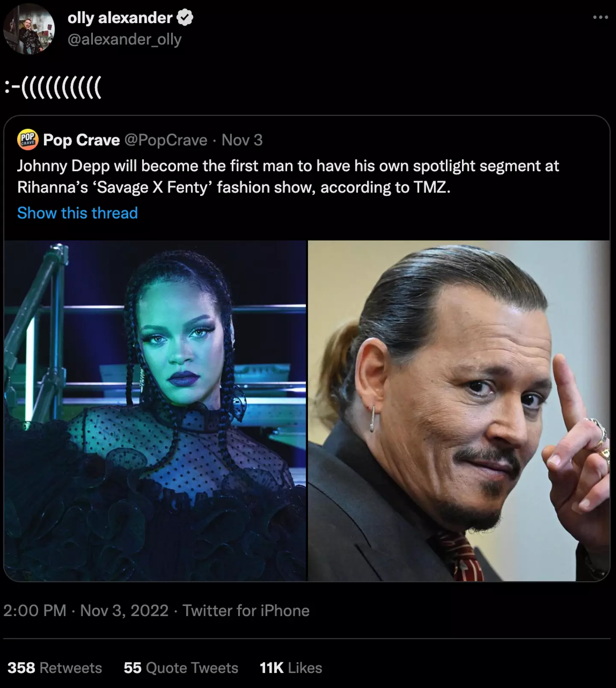
Task: Open the three-dot more options menu
Action: tap(601, 18)
